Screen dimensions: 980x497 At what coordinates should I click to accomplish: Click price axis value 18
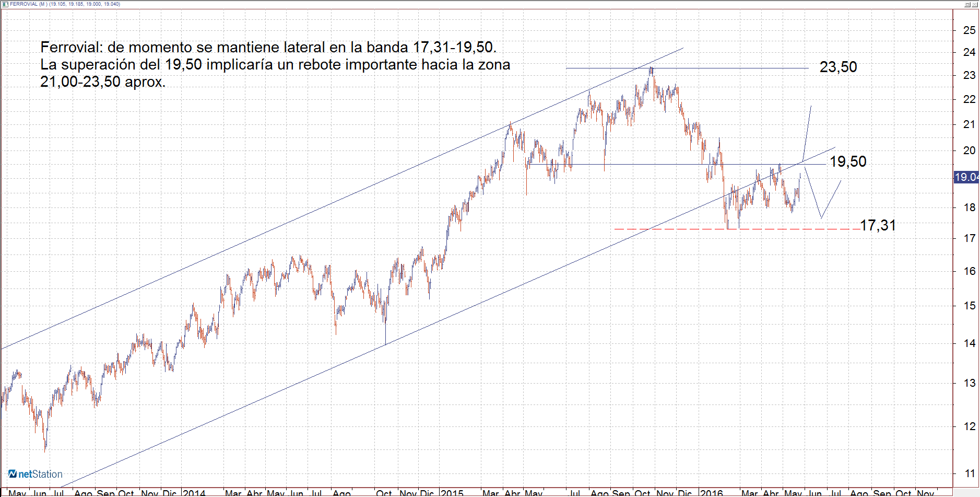pyautogui.click(x=969, y=207)
